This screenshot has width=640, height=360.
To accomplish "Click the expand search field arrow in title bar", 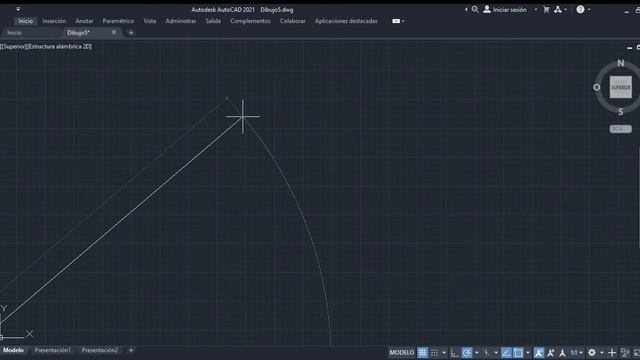I will [466, 9].
